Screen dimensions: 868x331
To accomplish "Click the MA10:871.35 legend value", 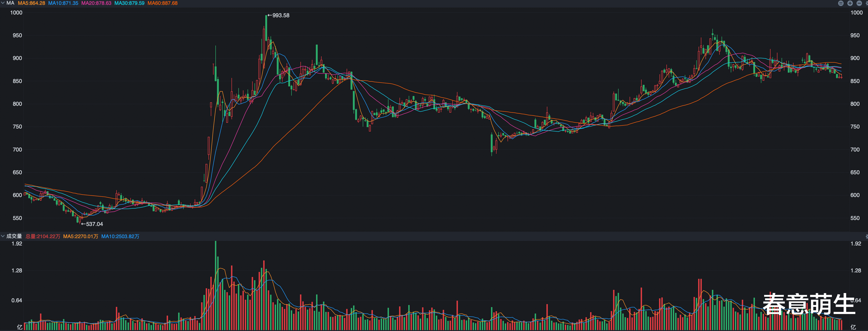I will [x=63, y=3].
